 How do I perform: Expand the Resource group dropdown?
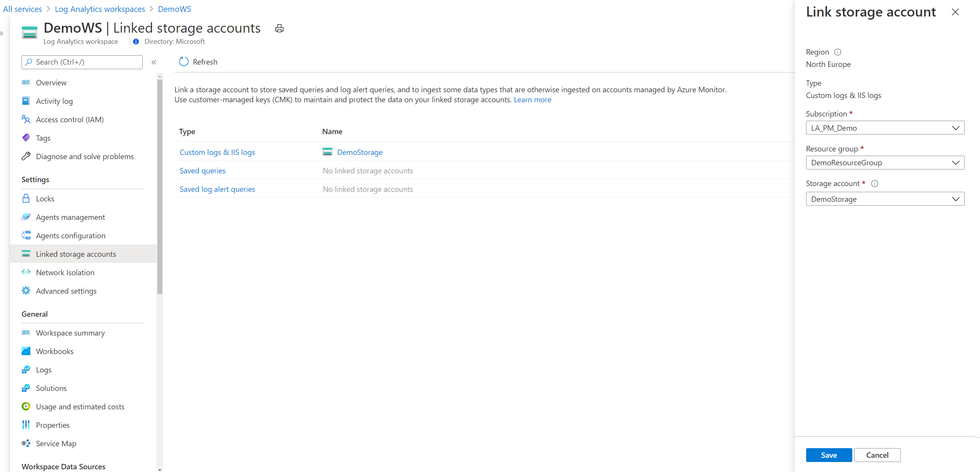885,162
